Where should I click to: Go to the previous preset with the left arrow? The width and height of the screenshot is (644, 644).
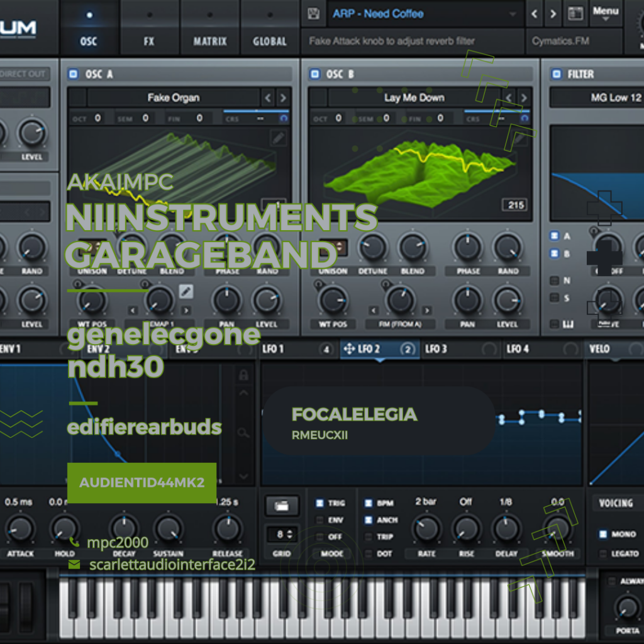(x=535, y=14)
